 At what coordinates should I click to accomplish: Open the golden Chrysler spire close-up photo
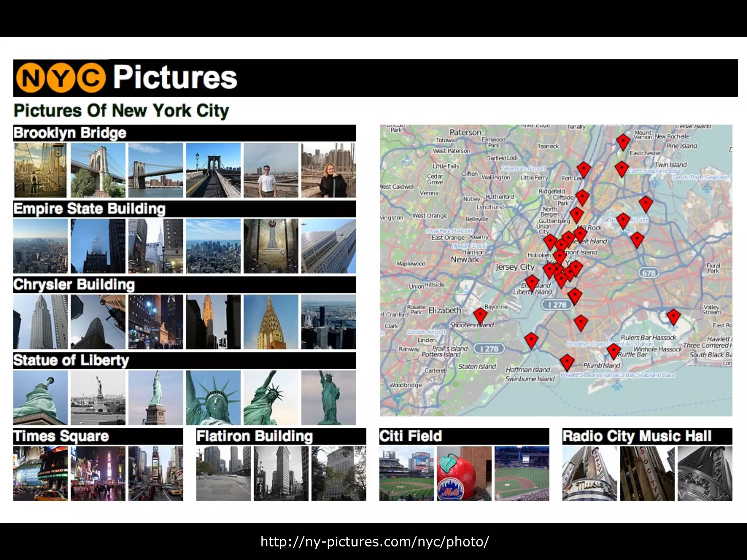pos(271,322)
